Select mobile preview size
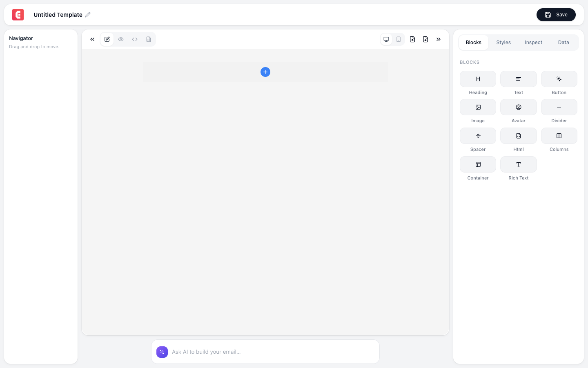Screen dimensions: 588x368 [399, 39]
